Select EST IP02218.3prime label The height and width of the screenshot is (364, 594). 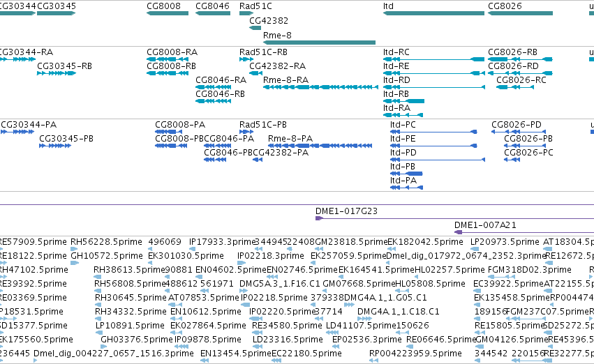[x=271, y=256]
